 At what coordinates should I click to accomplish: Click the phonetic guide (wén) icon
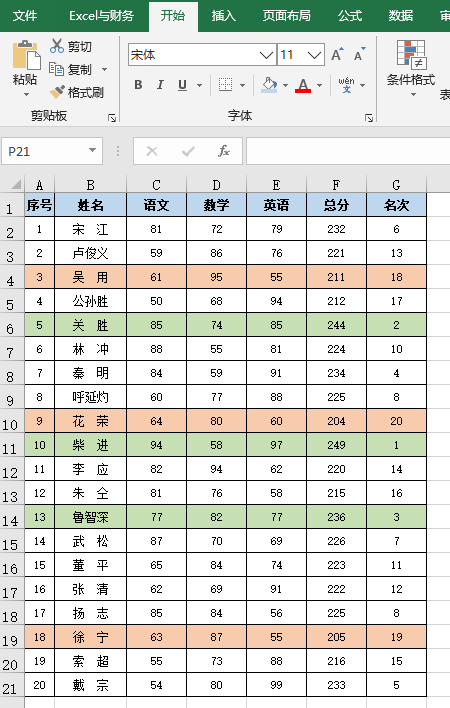click(x=346, y=84)
